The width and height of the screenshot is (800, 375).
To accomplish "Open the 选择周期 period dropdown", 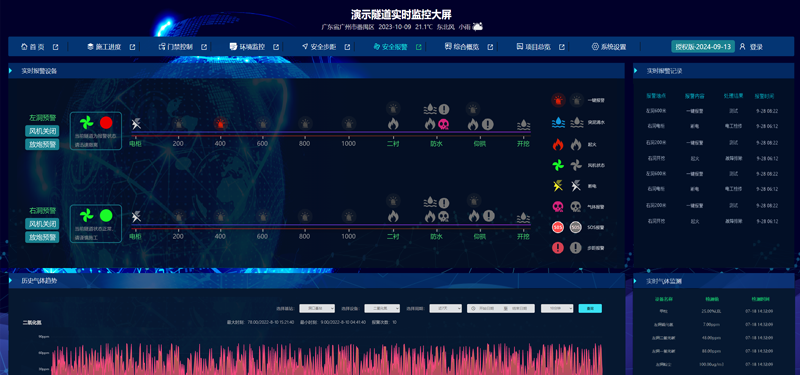I will pos(445,308).
